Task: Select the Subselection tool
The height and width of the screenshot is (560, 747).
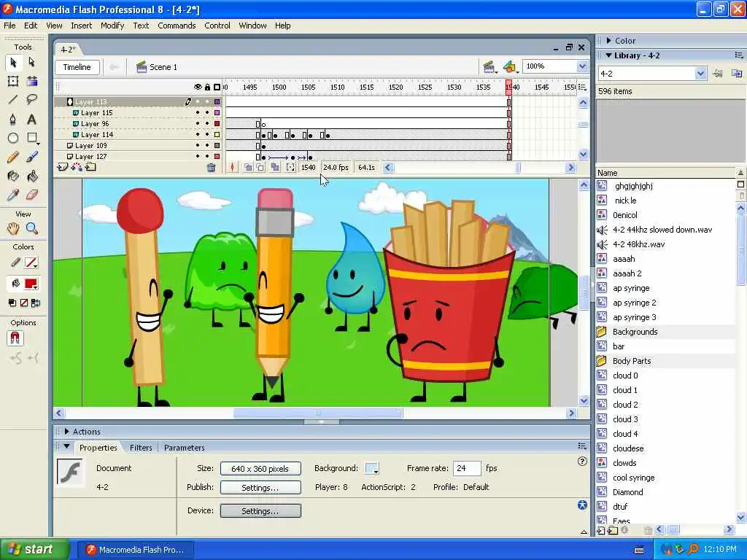Action: 32,63
